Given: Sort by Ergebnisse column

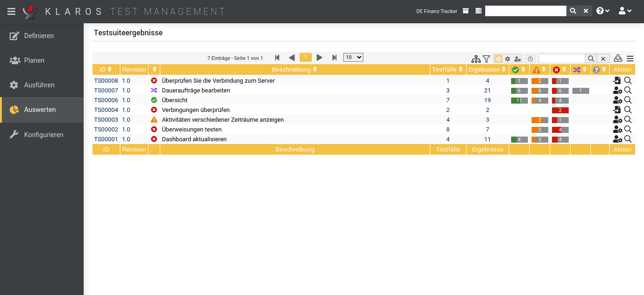Looking at the screenshot, I should click(487, 69).
